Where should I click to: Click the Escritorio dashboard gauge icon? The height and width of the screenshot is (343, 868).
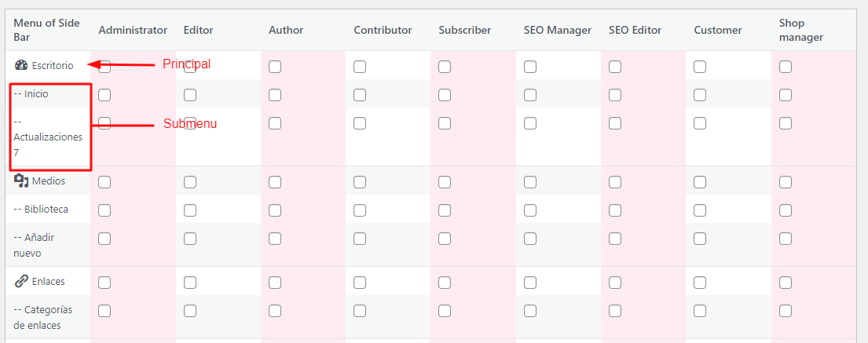[21, 65]
